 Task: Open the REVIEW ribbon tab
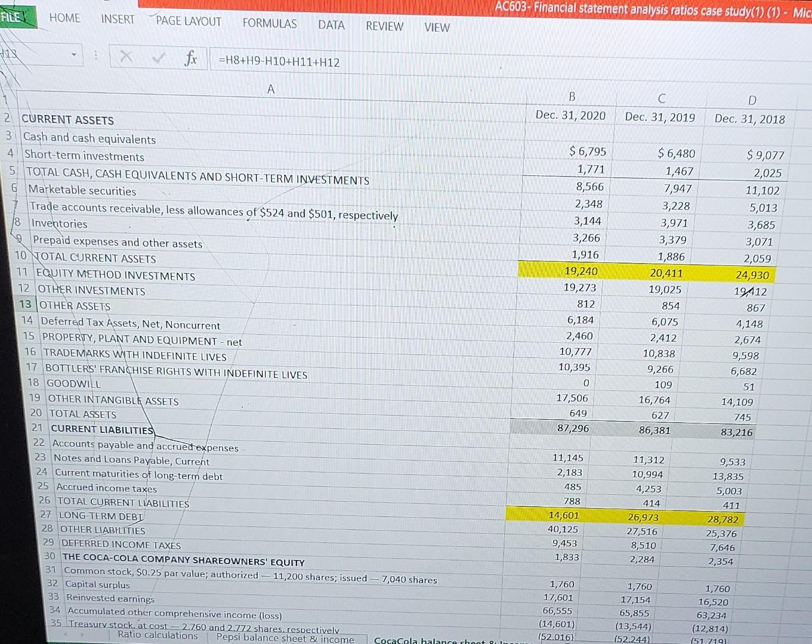pyautogui.click(x=384, y=26)
